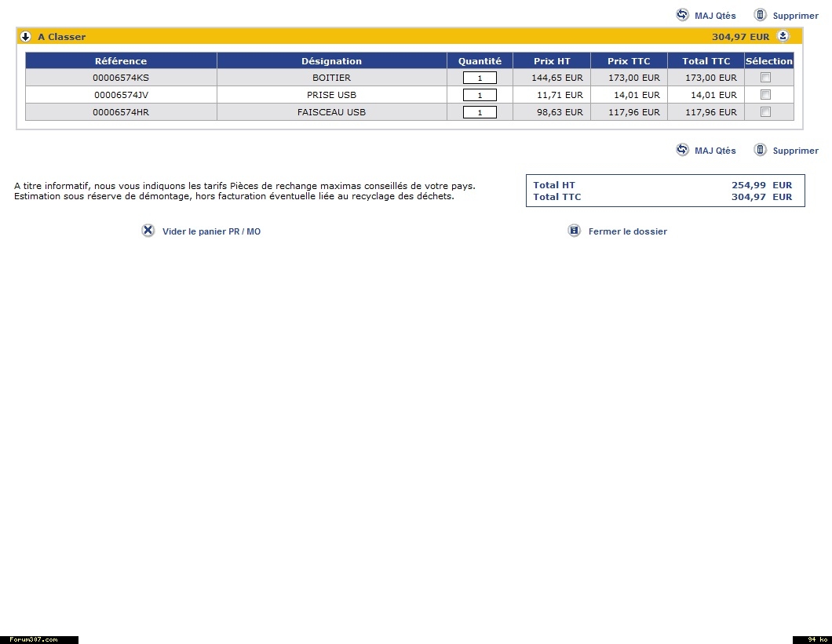Click the Référence column header
The width and height of the screenshot is (832, 644).
(x=121, y=61)
